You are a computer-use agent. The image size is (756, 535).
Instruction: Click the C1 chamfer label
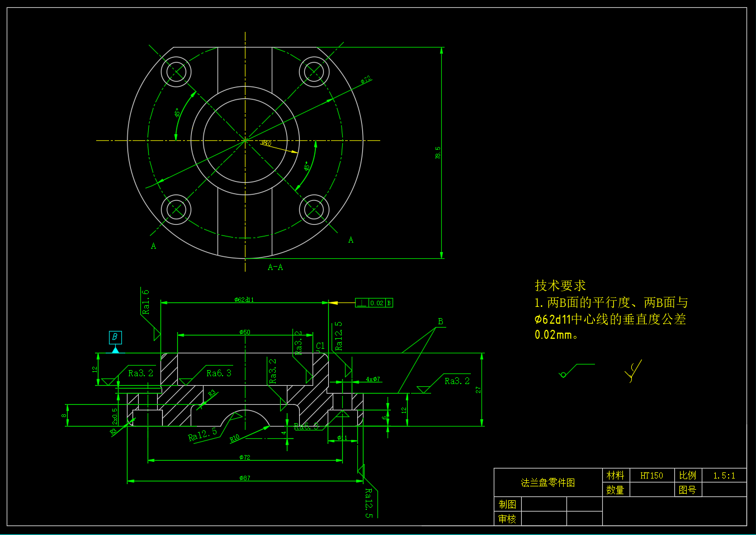(x=320, y=346)
